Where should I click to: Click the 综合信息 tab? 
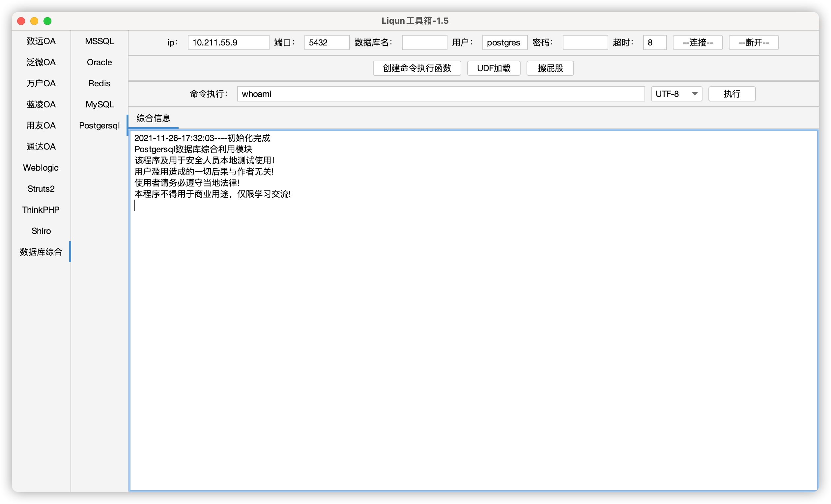(153, 118)
